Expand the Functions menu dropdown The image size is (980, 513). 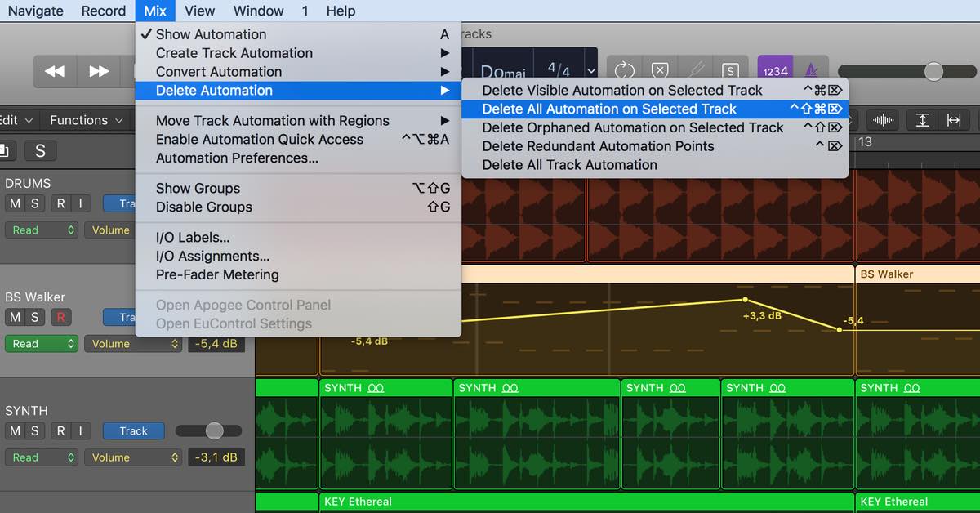86,120
